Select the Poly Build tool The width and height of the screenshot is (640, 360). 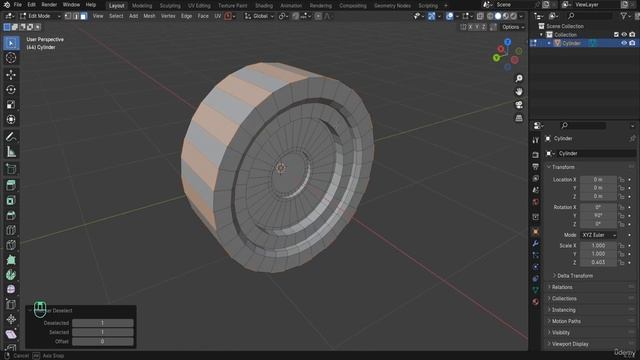11,260
